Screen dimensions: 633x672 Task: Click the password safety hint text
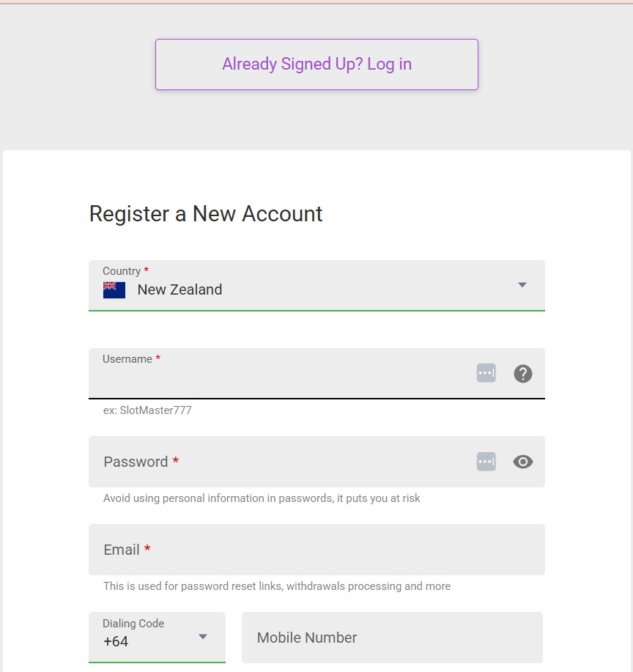pos(262,498)
